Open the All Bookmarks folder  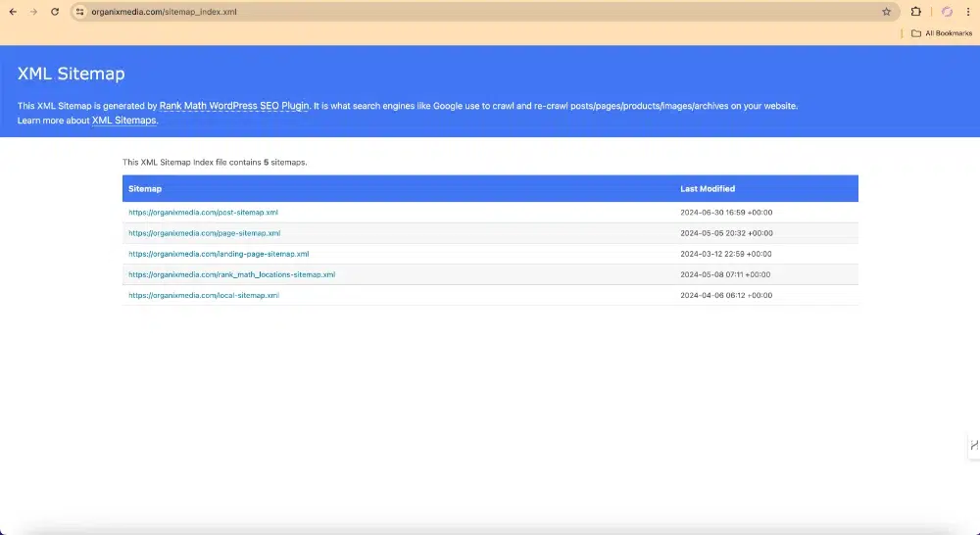[942, 33]
